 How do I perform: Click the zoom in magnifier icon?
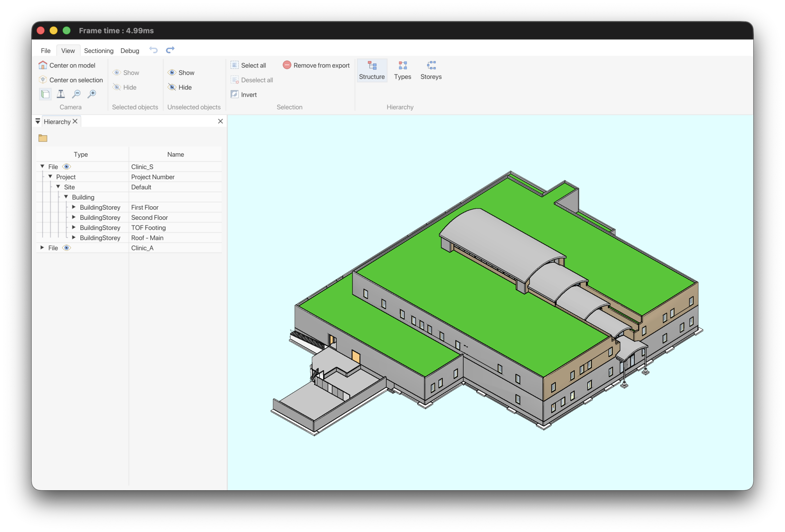[92, 94]
